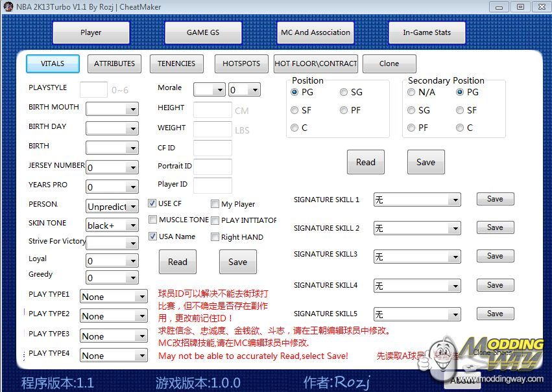
Task: Uncheck the USE CF checkbox
Action: pyautogui.click(x=152, y=203)
